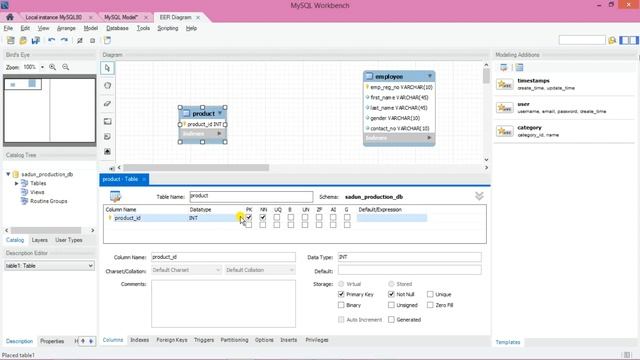Select the pointer selection tool

coord(107,68)
